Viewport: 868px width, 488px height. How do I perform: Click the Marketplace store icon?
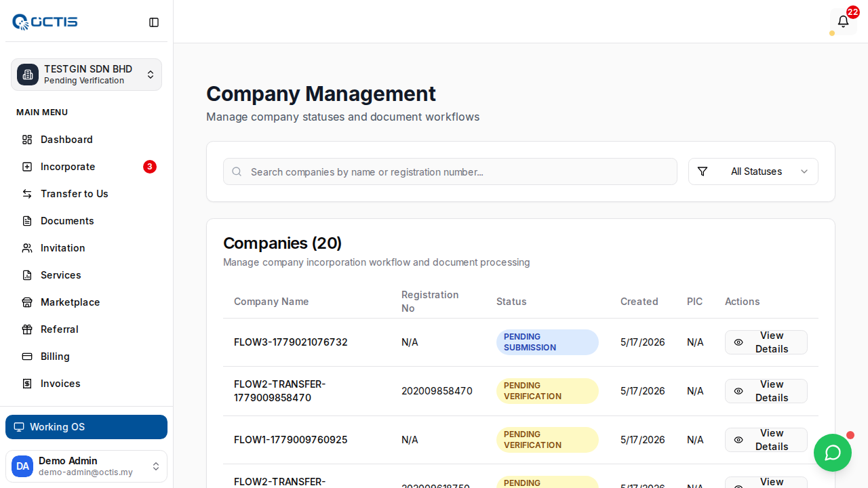point(27,302)
